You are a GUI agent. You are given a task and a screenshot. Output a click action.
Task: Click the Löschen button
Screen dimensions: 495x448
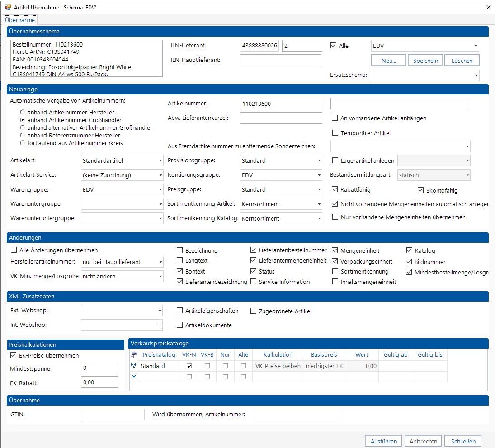tap(462, 61)
